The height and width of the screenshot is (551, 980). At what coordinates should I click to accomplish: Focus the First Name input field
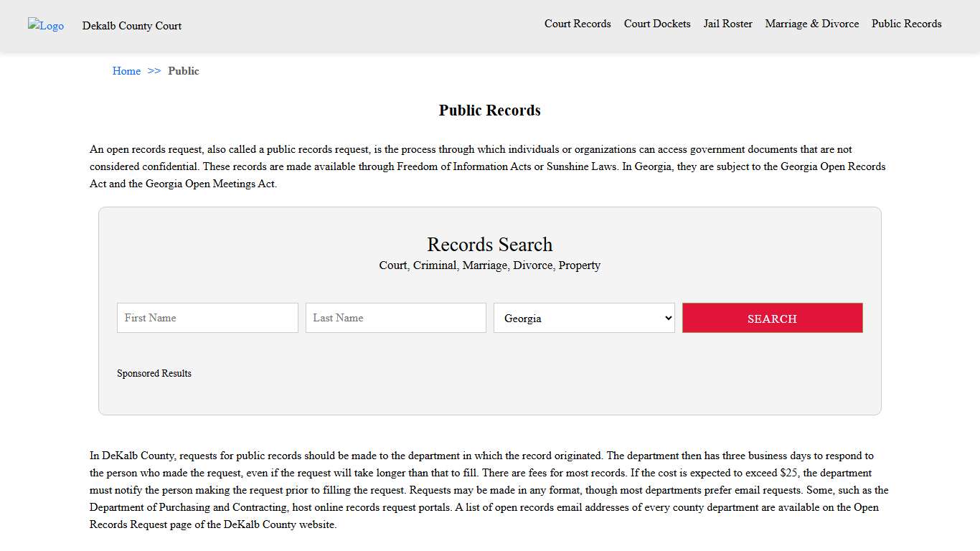click(x=207, y=318)
